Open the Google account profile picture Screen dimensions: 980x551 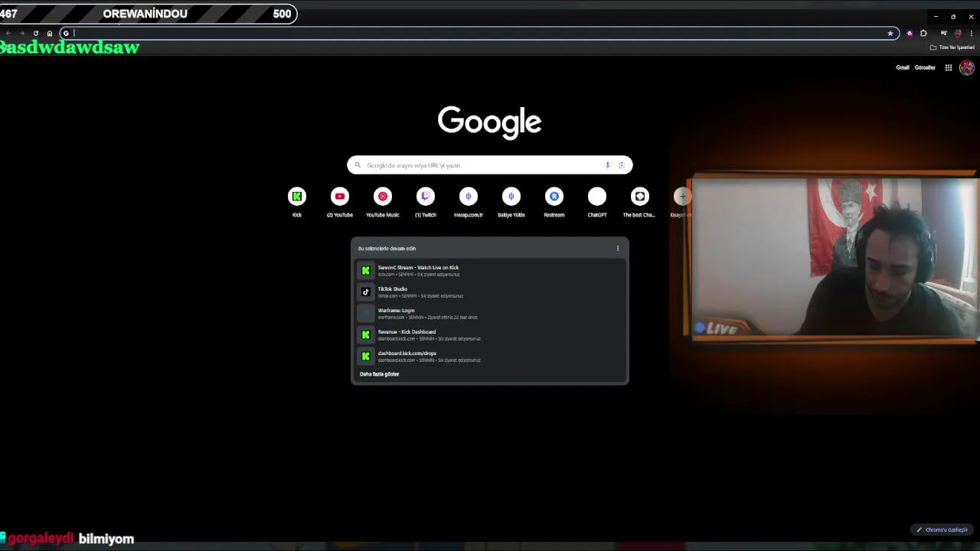coord(967,67)
